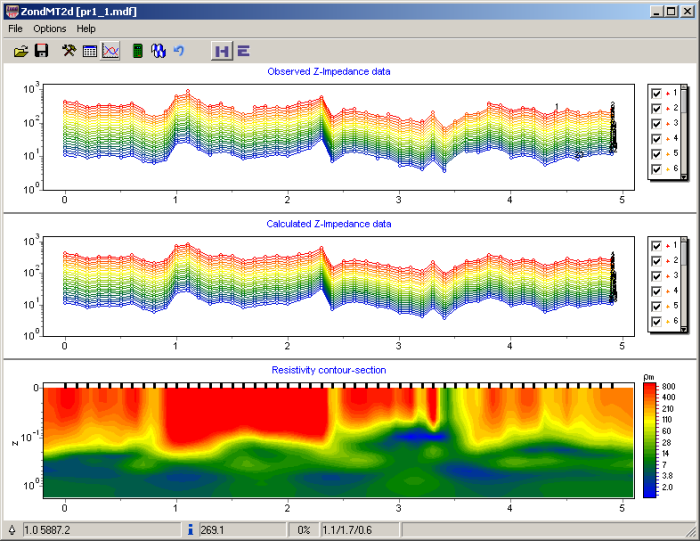Toggle the graph curves view icon
The height and width of the screenshot is (541, 700).
pyautogui.click(x=110, y=51)
